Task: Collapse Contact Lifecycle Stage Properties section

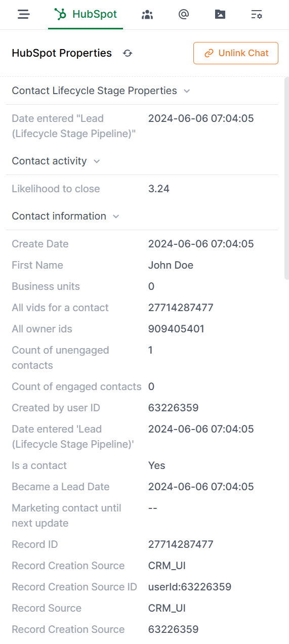Action: coord(187,91)
